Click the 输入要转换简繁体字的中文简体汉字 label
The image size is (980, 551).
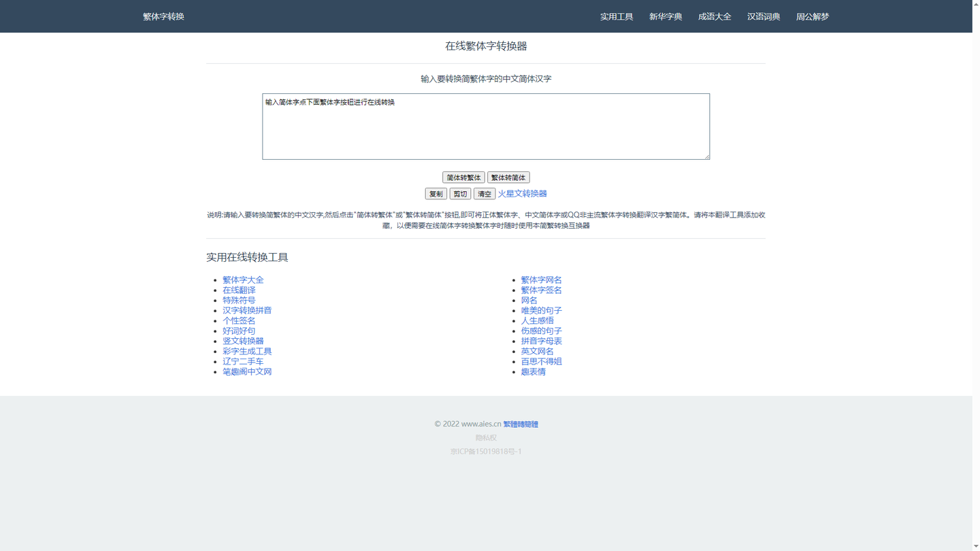pyautogui.click(x=486, y=79)
